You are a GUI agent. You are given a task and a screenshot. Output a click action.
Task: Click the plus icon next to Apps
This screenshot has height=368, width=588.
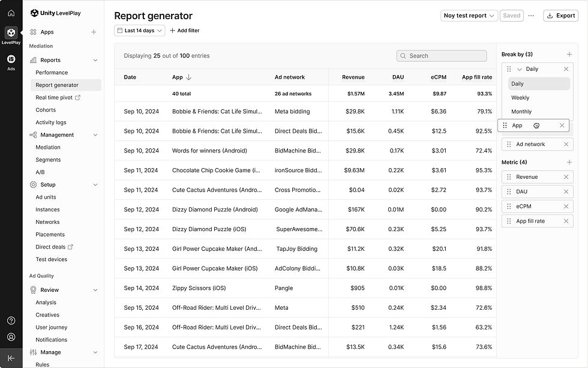94,32
